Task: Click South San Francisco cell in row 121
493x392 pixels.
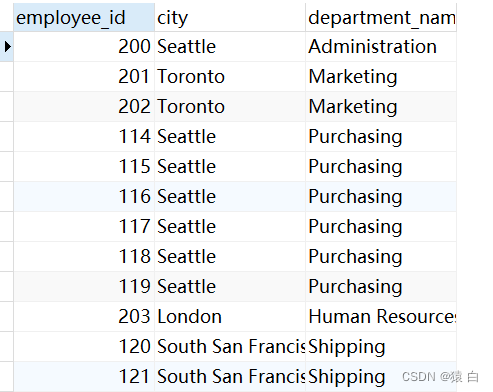Action: pyautogui.click(x=230, y=377)
